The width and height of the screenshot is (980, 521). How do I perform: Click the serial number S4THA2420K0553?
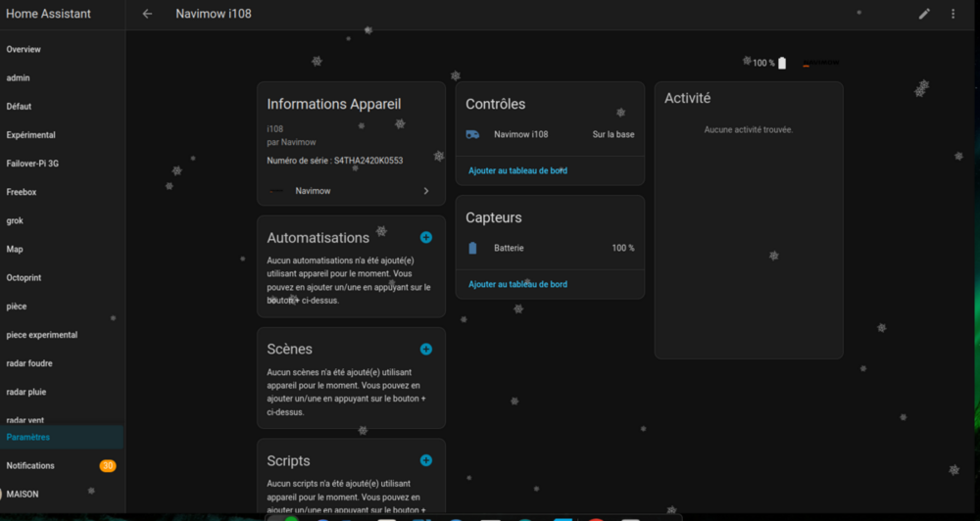click(368, 161)
